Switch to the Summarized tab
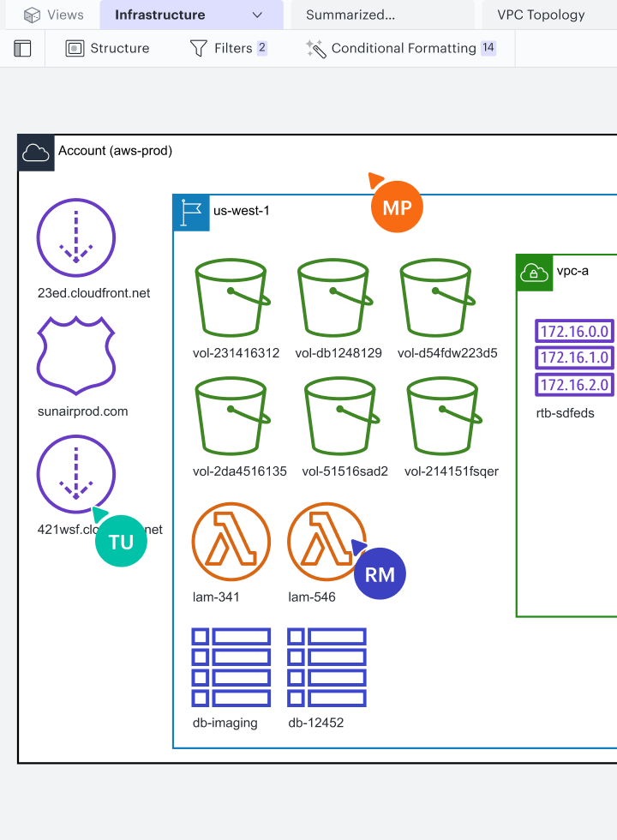 (x=350, y=15)
